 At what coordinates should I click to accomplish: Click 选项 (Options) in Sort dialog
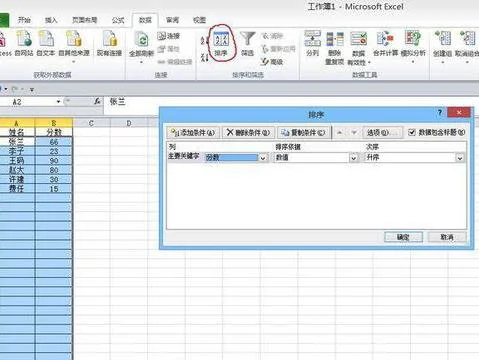click(382, 133)
